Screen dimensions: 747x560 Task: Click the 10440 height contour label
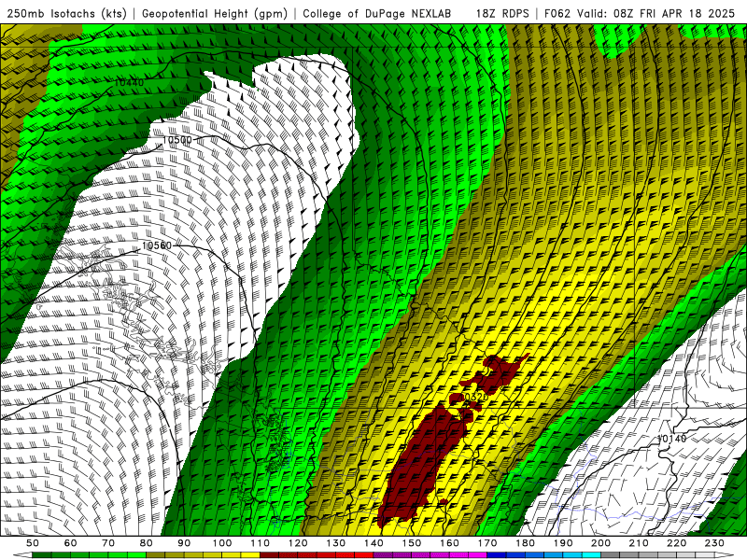[129, 82]
